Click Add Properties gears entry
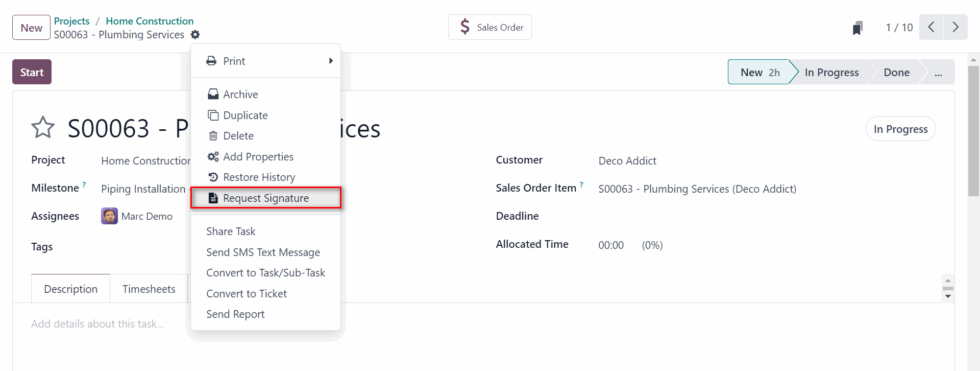Screen dimensions: 980x371 click(258, 157)
